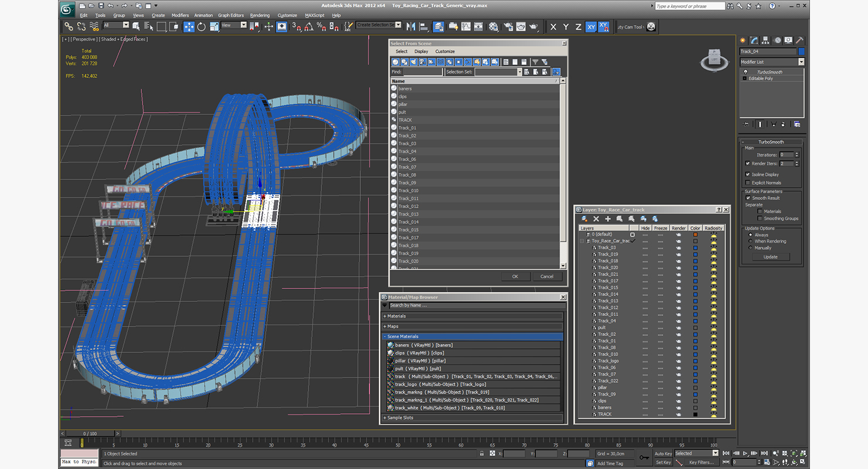Click the Update button in TurboSmooth
The width and height of the screenshot is (868, 469).
click(x=771, y=257)
